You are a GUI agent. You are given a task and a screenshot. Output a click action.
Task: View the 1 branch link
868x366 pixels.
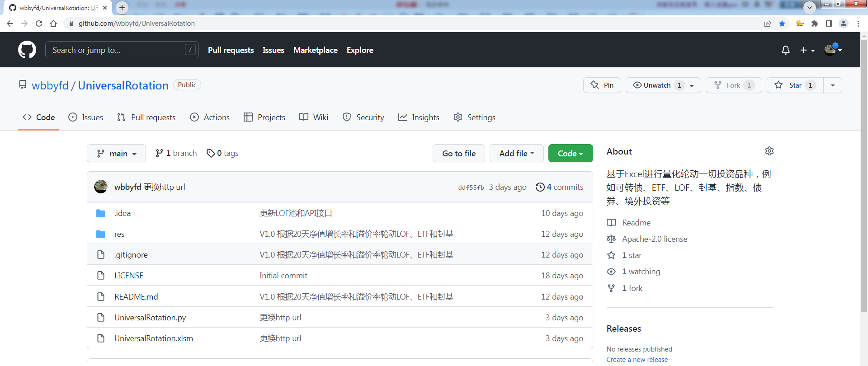pos(176,154)
